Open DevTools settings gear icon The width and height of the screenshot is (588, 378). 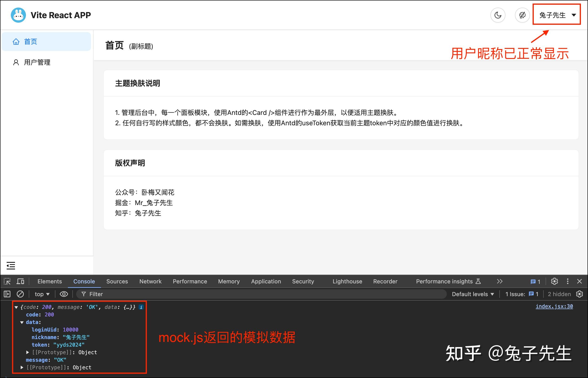click(x=555, y=281)
